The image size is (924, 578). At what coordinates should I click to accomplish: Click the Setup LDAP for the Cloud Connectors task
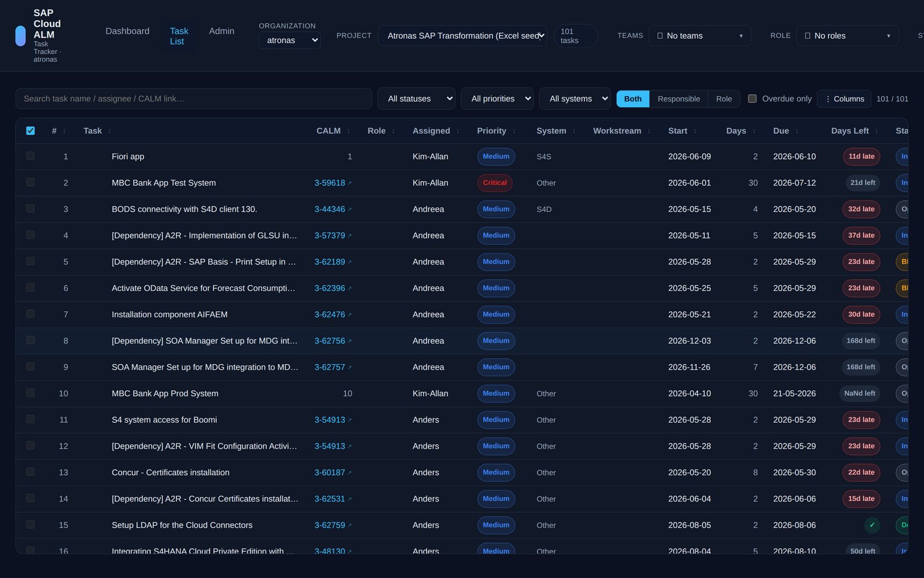182,526
